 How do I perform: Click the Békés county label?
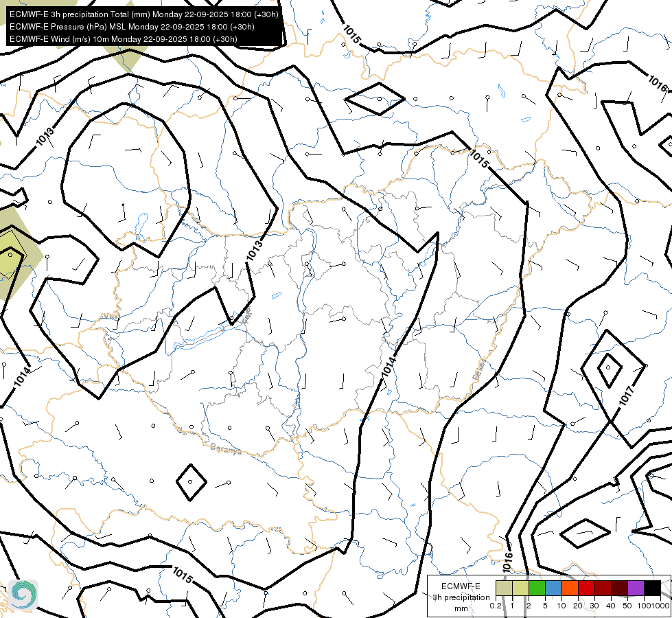pos(480,369)
